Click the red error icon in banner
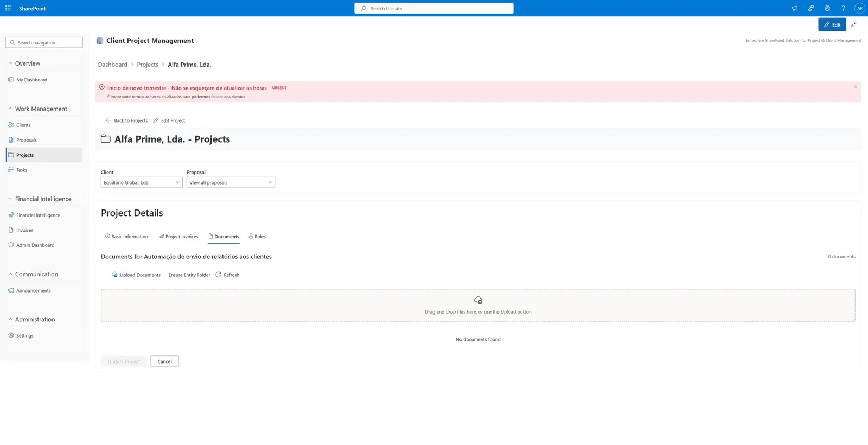This screenshot has width=868, height=445. (x=102, y=87)
